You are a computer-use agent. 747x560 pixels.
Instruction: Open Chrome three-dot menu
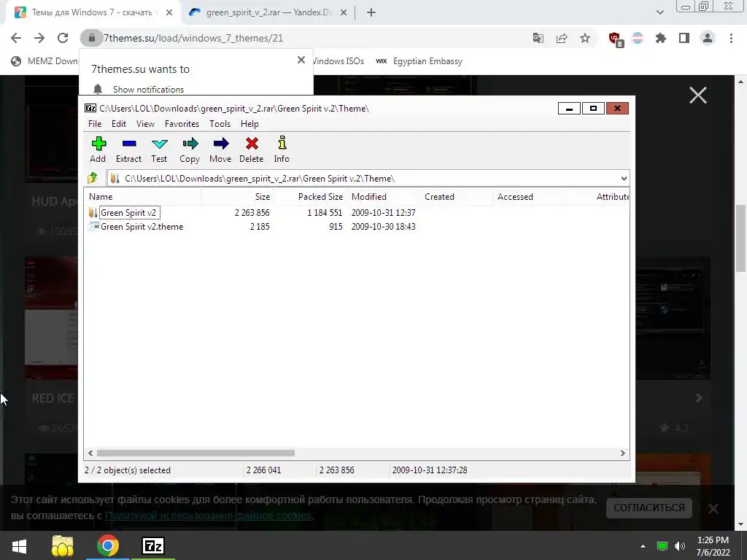731,38
